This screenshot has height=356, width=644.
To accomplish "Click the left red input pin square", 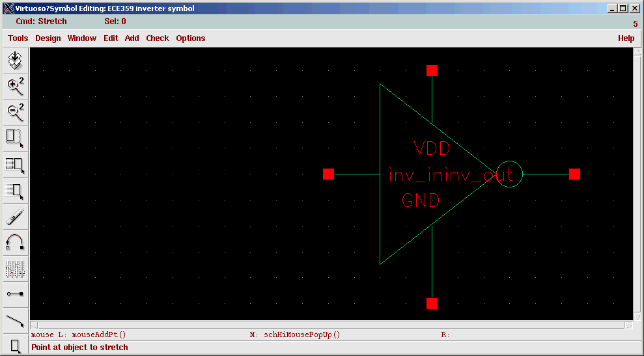I will coord(329,174).
